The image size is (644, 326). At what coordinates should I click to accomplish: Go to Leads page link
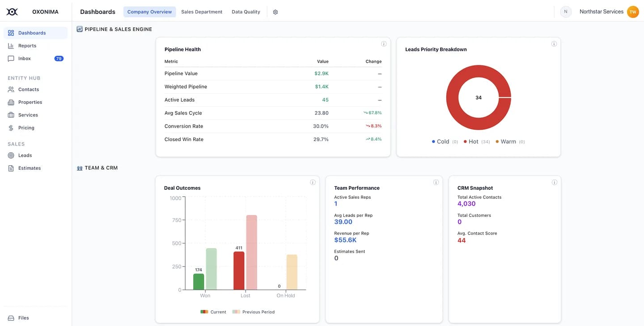coord(35,155)
